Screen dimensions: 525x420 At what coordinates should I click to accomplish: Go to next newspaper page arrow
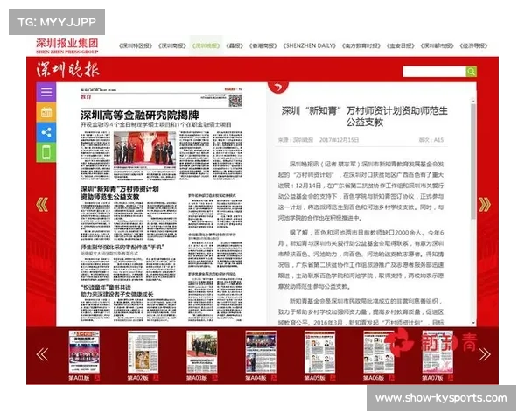(x=485, y=205)
